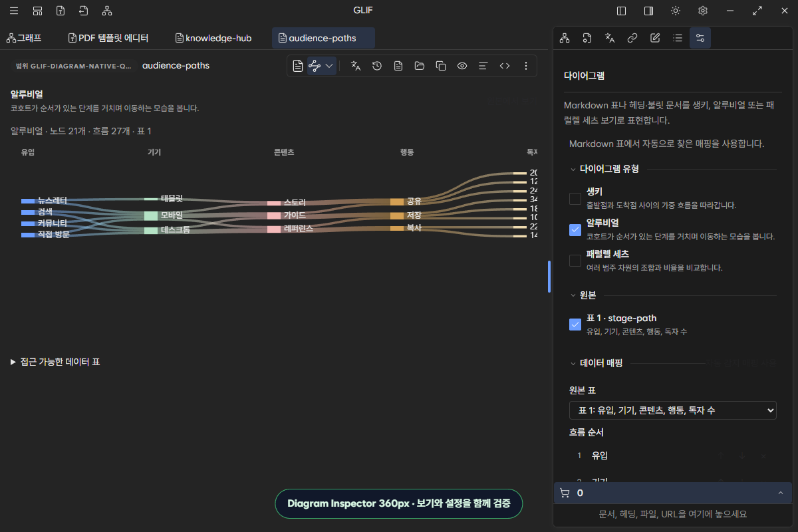Viewport: 798px width, 532px height.
Task: Open the three-dot more options menu
Action: [x=526, y=66]
